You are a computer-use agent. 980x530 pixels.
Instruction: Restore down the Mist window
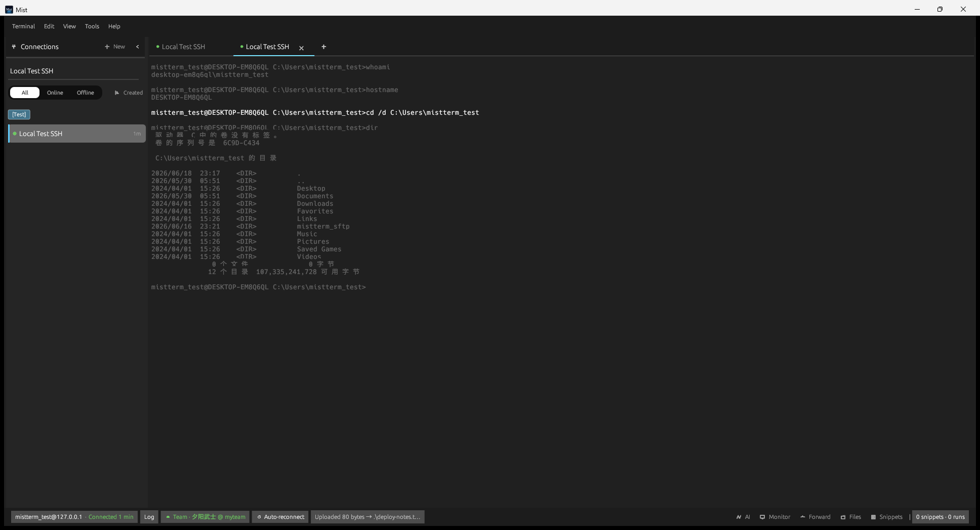[940, 9]
